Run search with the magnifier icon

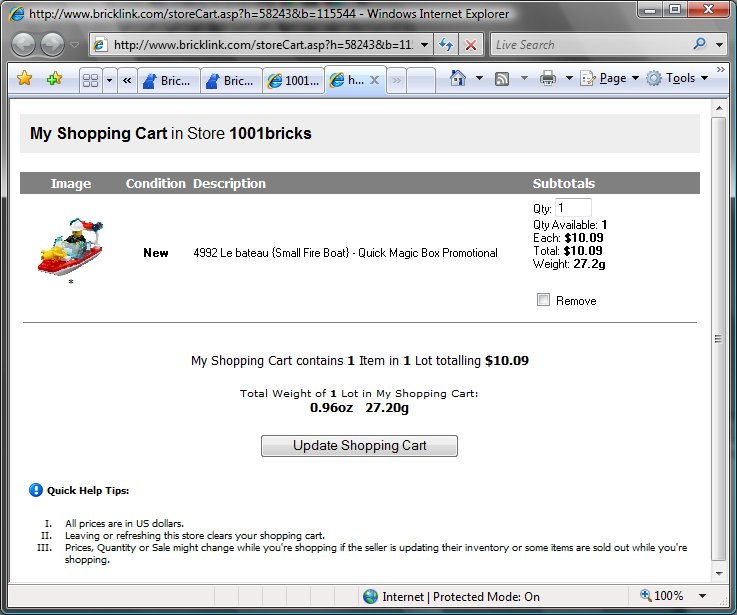699,44
